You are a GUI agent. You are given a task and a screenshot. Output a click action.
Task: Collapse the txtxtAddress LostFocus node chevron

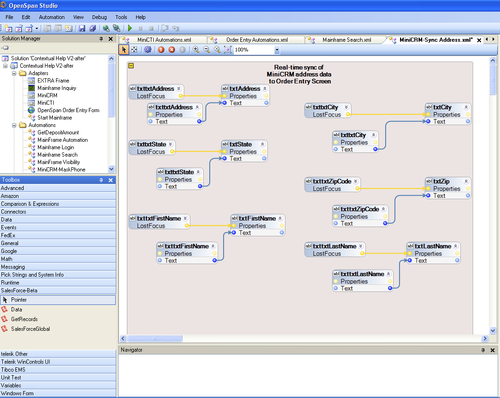[x=179, y=89]
